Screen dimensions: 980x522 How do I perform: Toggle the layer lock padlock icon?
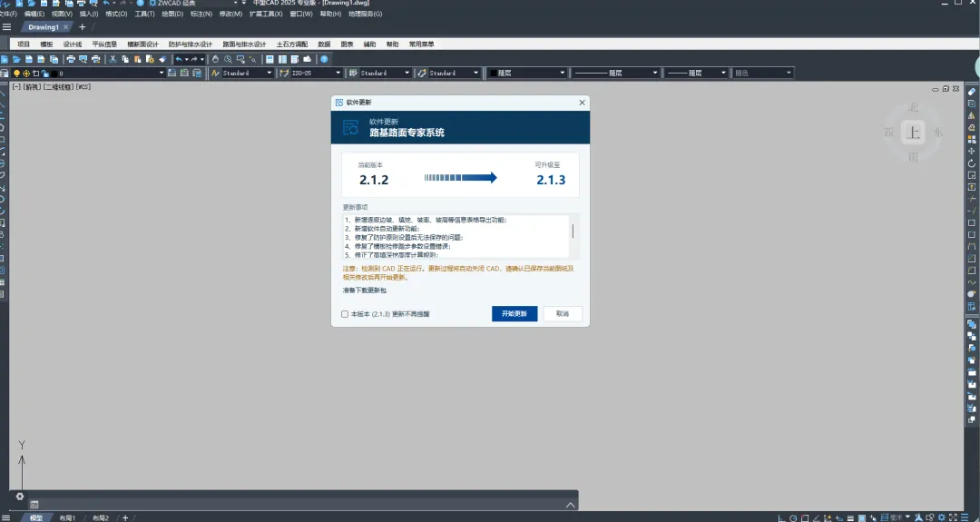coord(45,74)
